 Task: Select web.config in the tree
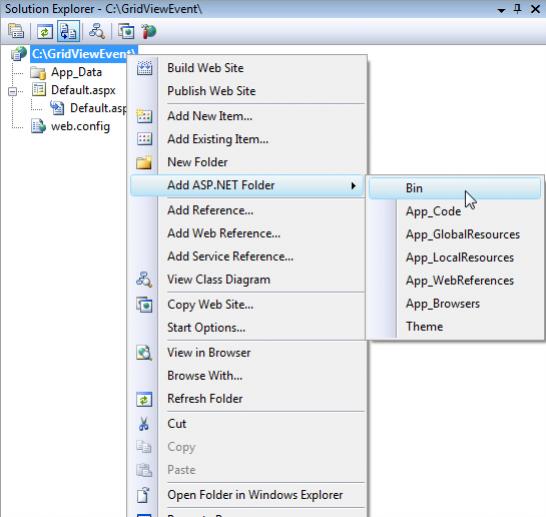(x=80, y=126)
